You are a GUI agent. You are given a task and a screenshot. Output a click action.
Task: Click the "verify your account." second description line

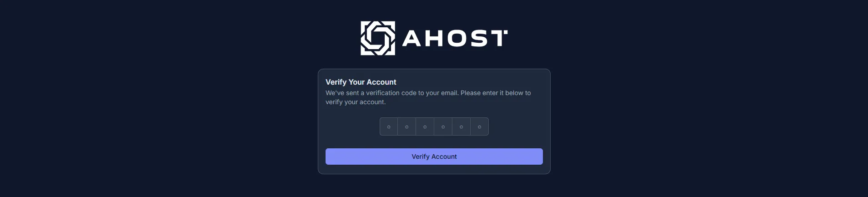click(355, 102)
